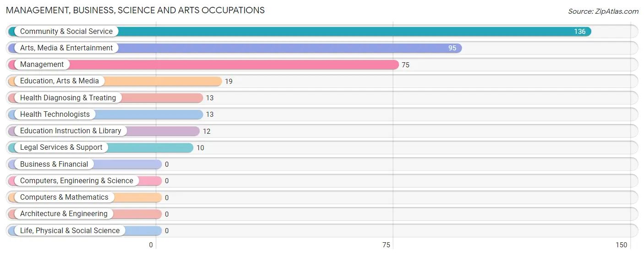
Task: Click the 19 value beside Education, Arts & Media
Action: [x=229, y=82]
